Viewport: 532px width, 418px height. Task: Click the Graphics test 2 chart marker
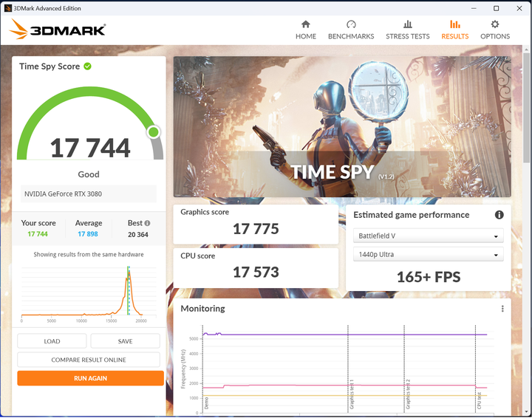[408, 394]
